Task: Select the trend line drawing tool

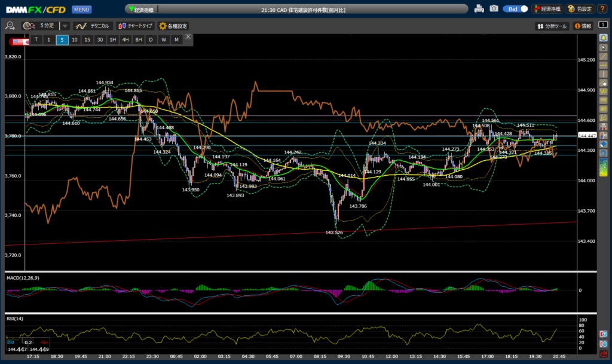Action: [604, 56]
